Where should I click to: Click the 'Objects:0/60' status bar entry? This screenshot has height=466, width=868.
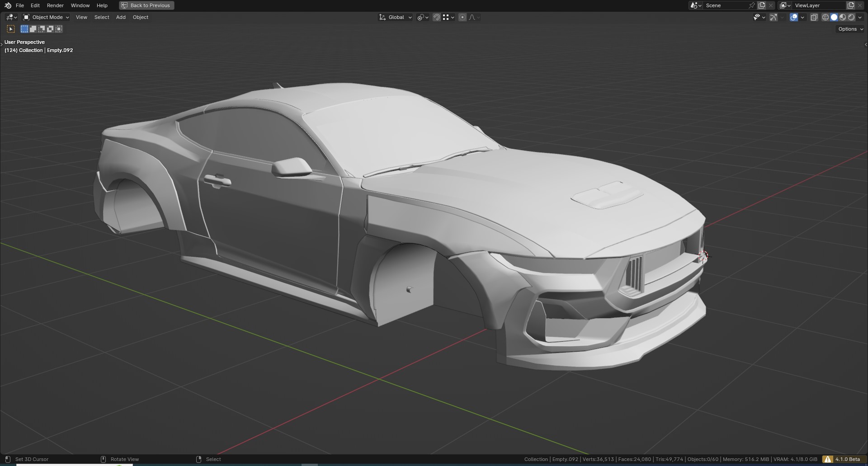703,459
